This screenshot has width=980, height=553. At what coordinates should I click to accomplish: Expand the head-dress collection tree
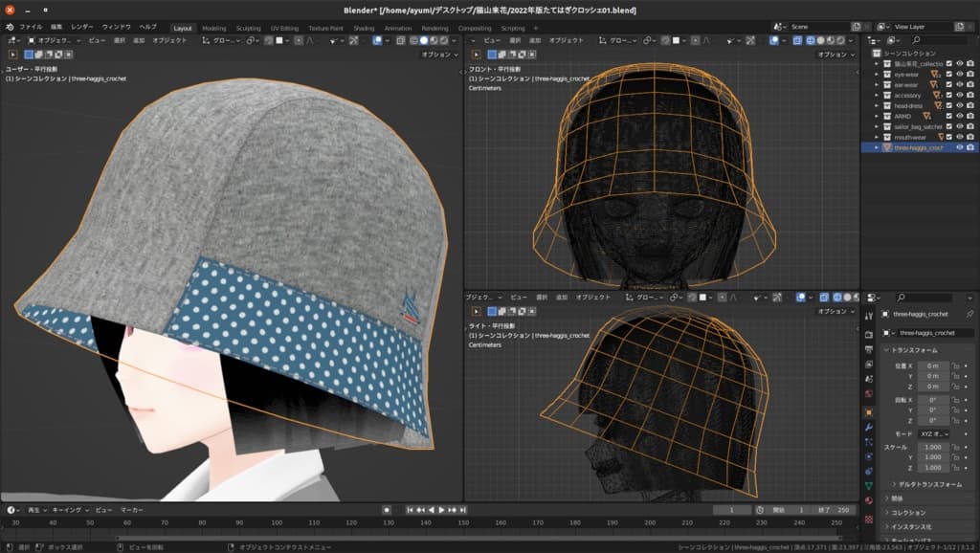[x=876, y=105]
